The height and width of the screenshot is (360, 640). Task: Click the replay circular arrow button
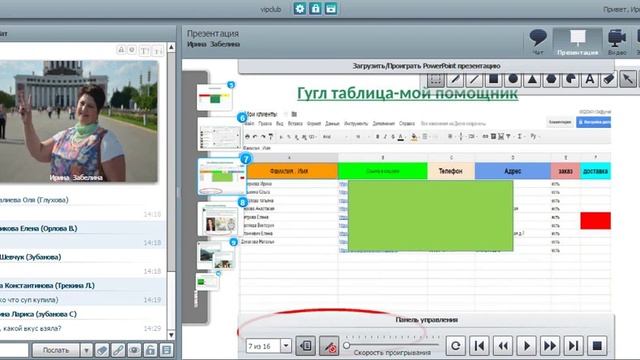tap(456, 346)
